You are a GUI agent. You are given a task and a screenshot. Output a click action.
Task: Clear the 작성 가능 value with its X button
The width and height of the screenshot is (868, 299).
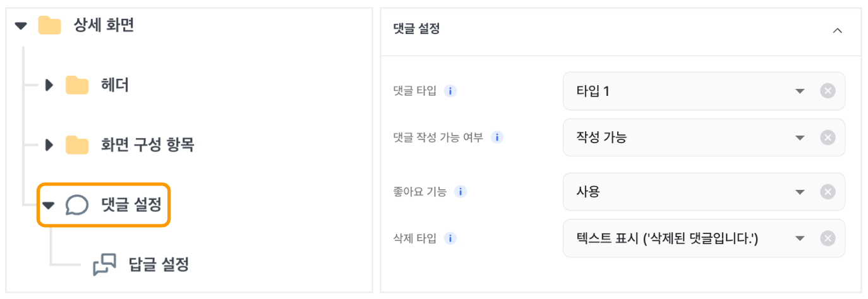828,138
